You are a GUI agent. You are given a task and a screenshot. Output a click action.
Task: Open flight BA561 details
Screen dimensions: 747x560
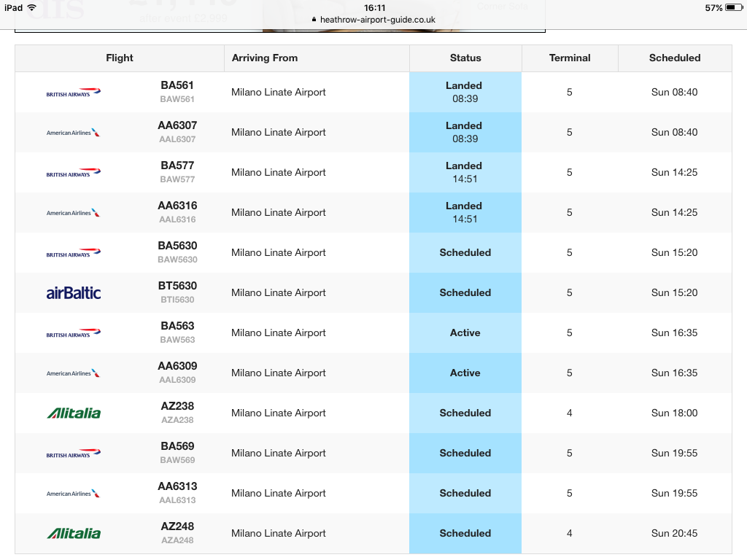[177, 85]
